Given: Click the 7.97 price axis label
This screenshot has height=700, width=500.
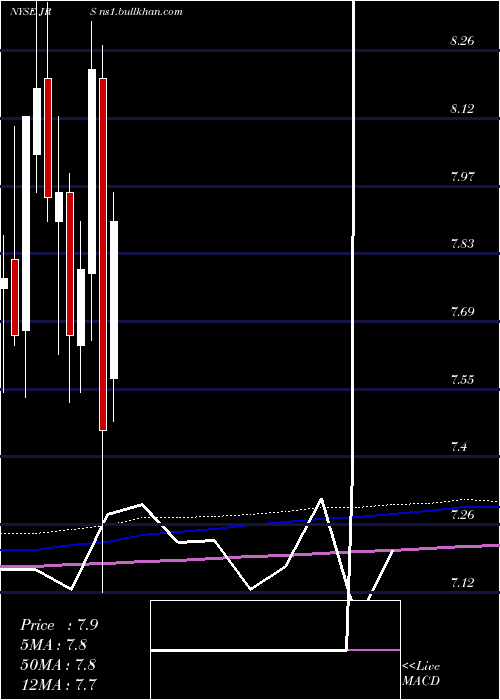Looking at the screenshot, I should (x=462, y=176).
